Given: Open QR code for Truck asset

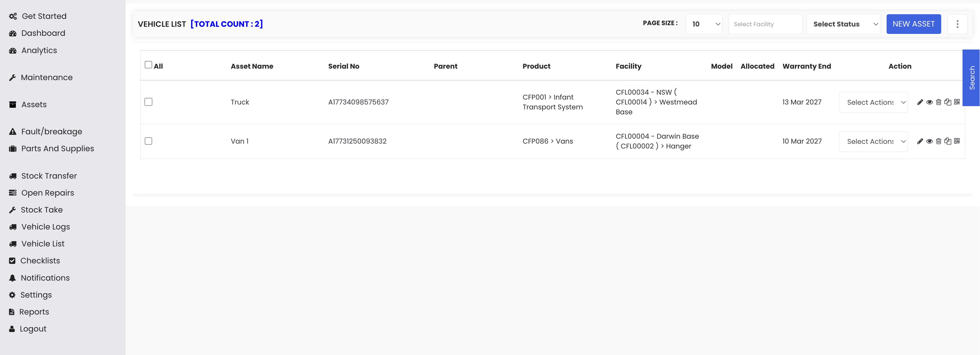Looking at the screenshot, I should 957,102.
